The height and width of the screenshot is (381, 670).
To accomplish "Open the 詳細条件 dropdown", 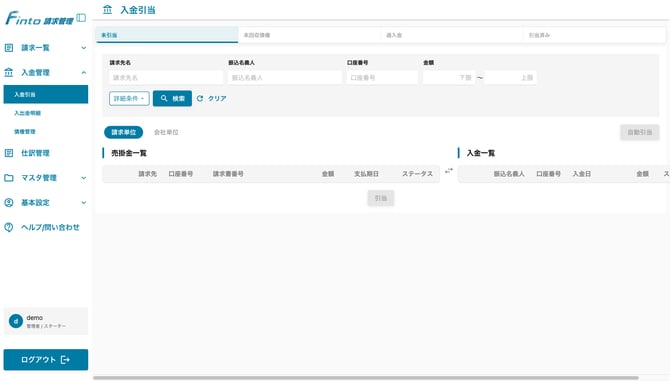I will click(129, 98).
